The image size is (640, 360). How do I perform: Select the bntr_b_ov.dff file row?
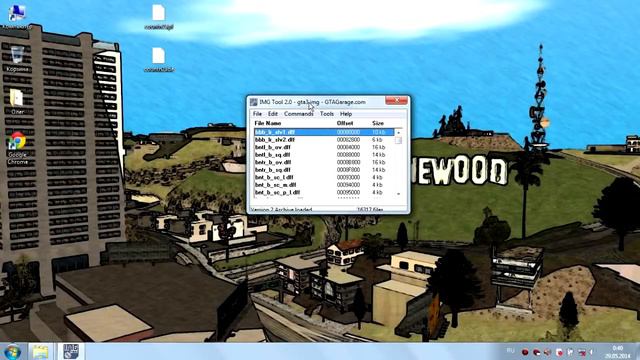[x=324, y=162]
